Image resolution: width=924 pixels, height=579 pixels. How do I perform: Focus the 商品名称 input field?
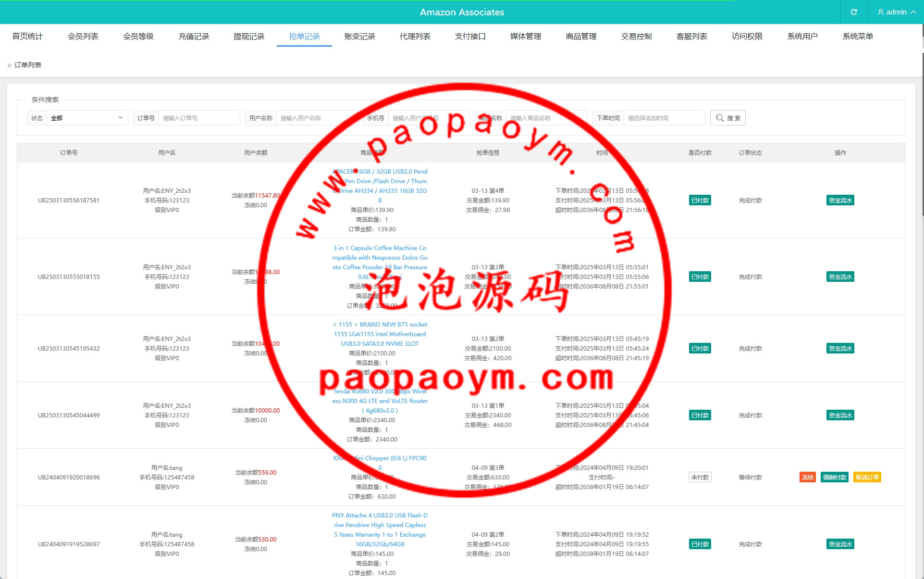547,118
